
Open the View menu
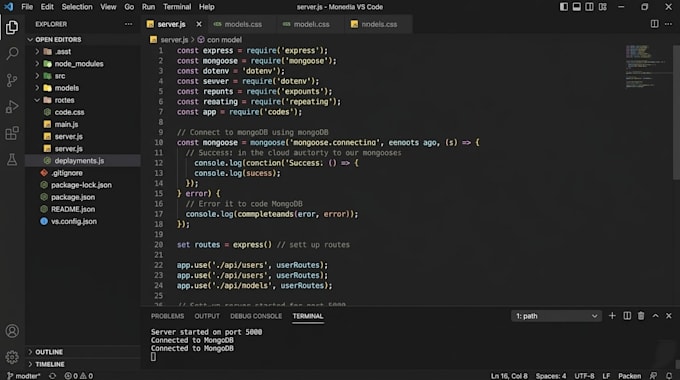coord(108,7)
